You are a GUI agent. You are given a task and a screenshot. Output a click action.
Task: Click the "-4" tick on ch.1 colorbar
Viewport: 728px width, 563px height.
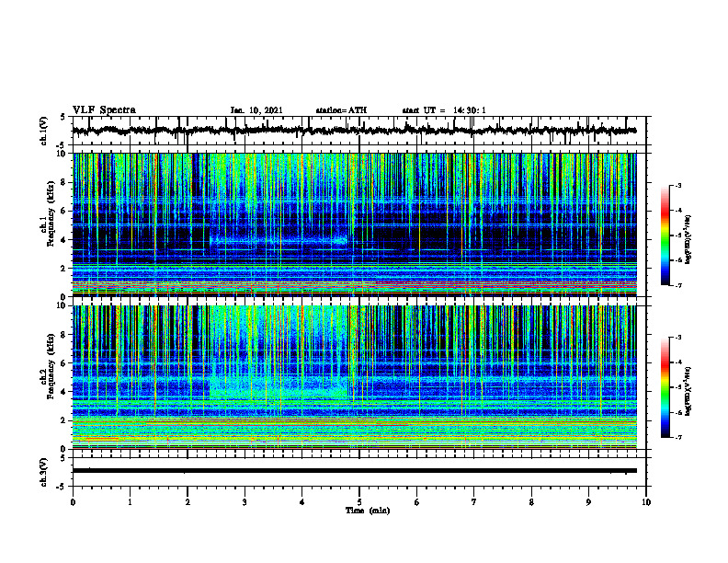(678, 211)
